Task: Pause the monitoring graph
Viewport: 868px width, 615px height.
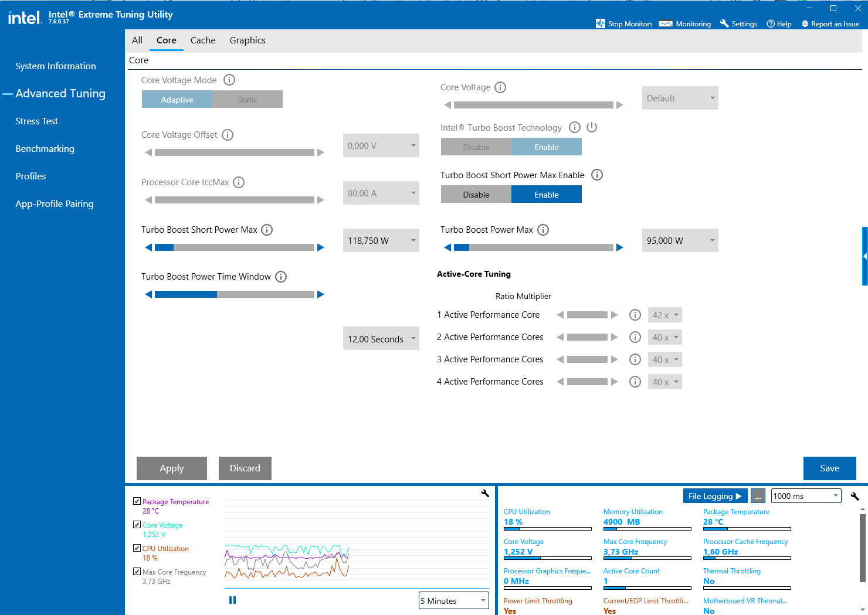Action: tap(232, 600)
